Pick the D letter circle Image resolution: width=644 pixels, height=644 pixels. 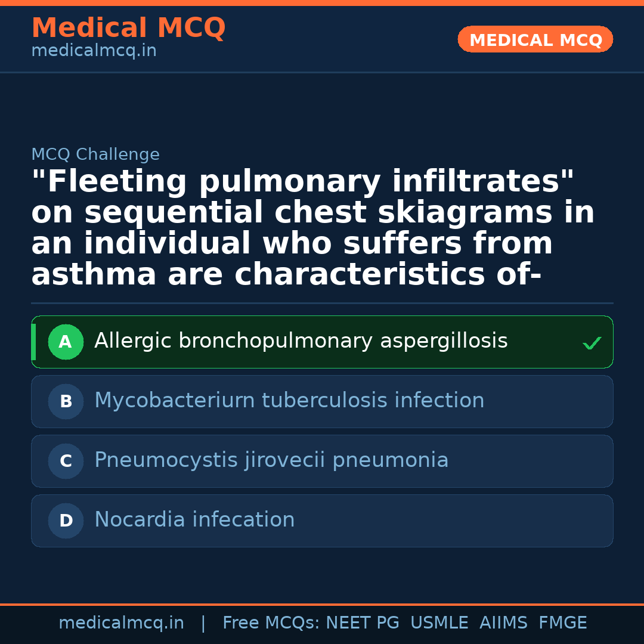66,521
